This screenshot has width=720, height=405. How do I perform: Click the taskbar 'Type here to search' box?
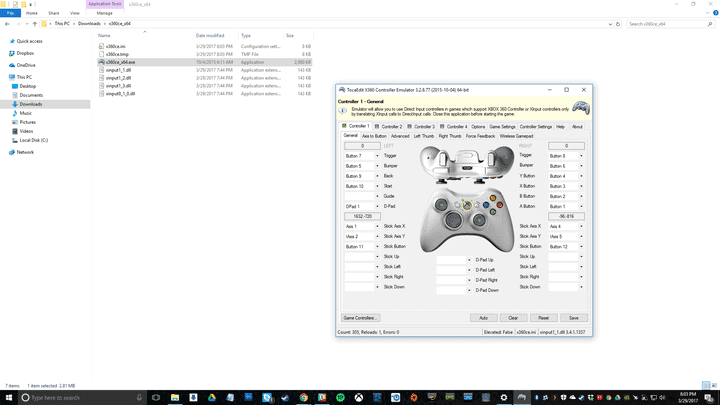point(82,398)
